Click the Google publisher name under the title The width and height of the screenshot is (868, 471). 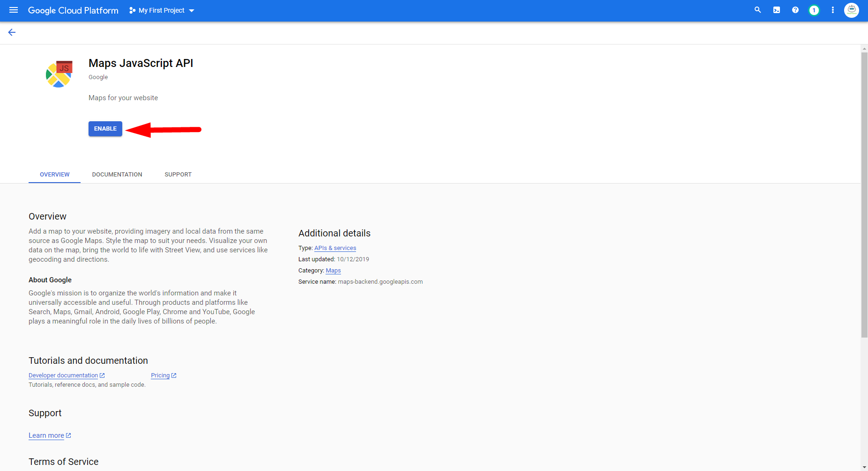(x=98, y=77)
